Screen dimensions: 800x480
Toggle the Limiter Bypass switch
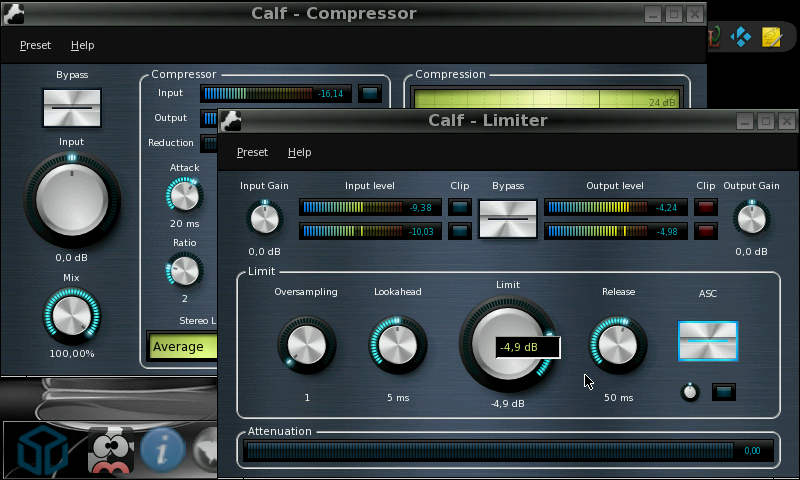[x=508, y=219]
